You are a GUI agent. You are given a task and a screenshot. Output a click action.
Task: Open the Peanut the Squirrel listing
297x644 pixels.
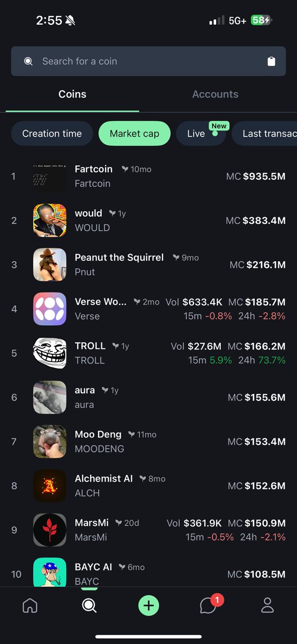(x=148, y=265)
